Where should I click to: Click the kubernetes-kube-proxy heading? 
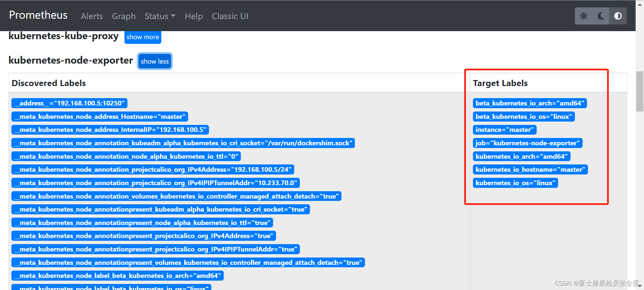click(x=63, y=36)
